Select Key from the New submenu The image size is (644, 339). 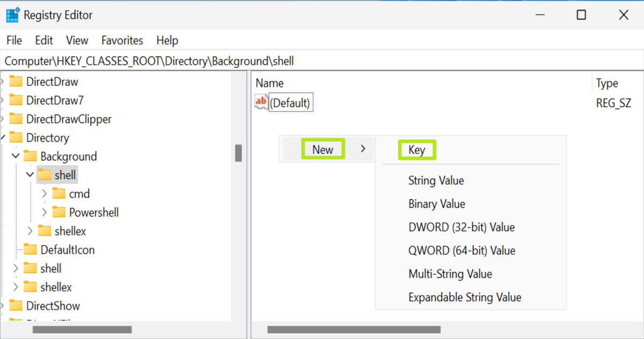click(x=417, y=149)
